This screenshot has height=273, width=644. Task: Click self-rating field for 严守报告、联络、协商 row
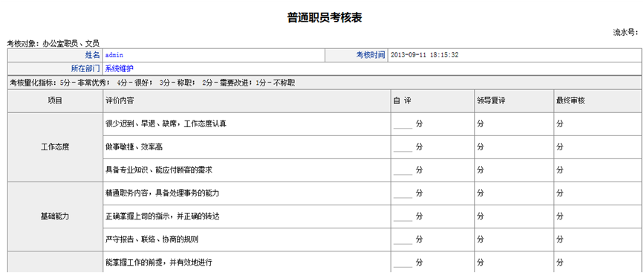point(403,240)
